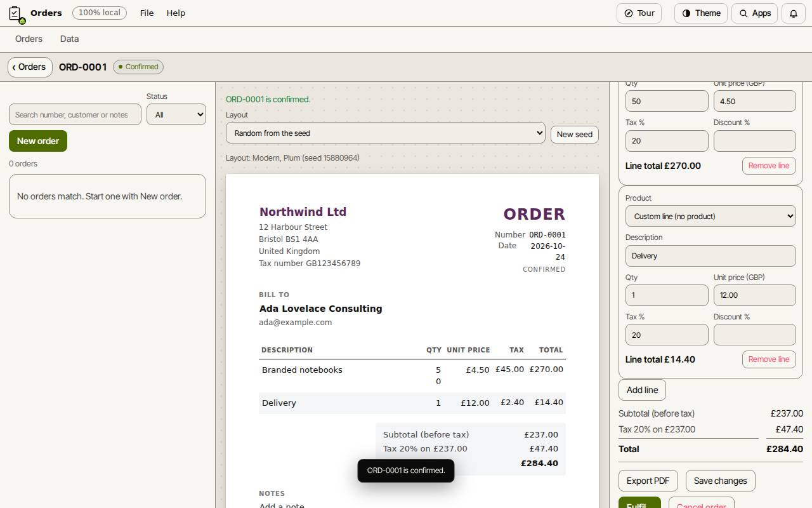The image size is (812, 508).
Task: Click the Delivery description field
Action: point(710,256)
